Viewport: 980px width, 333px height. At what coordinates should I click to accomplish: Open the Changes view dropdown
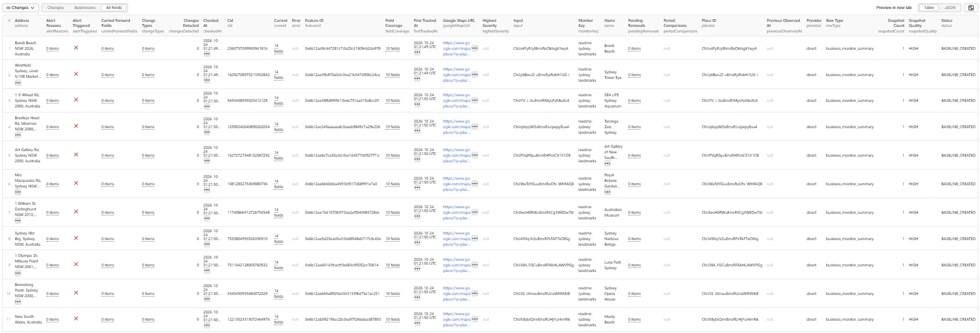[21, 8]
